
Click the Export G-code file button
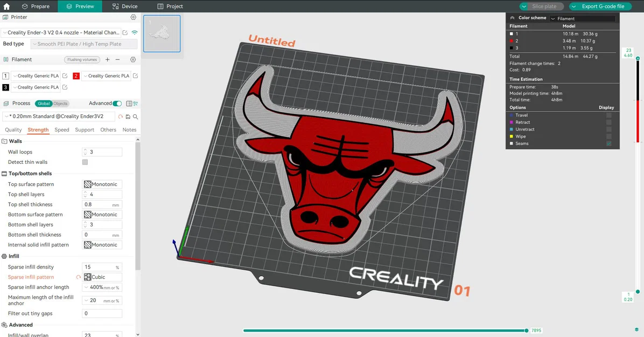tap(600, 6)
